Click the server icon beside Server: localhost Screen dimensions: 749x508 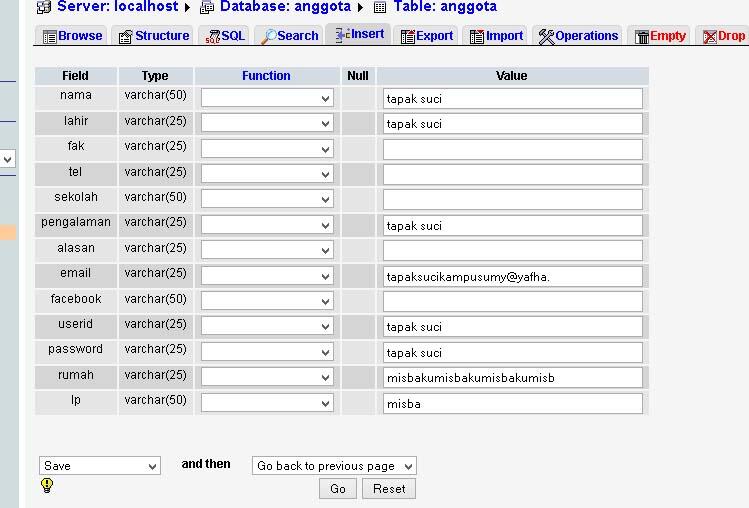pos(44,7)
